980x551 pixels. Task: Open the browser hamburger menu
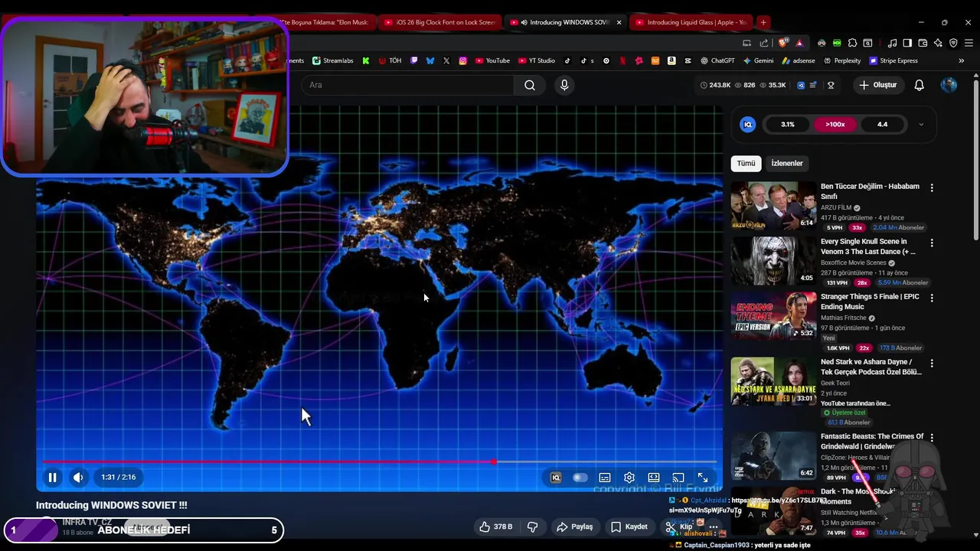click(969, 43)
